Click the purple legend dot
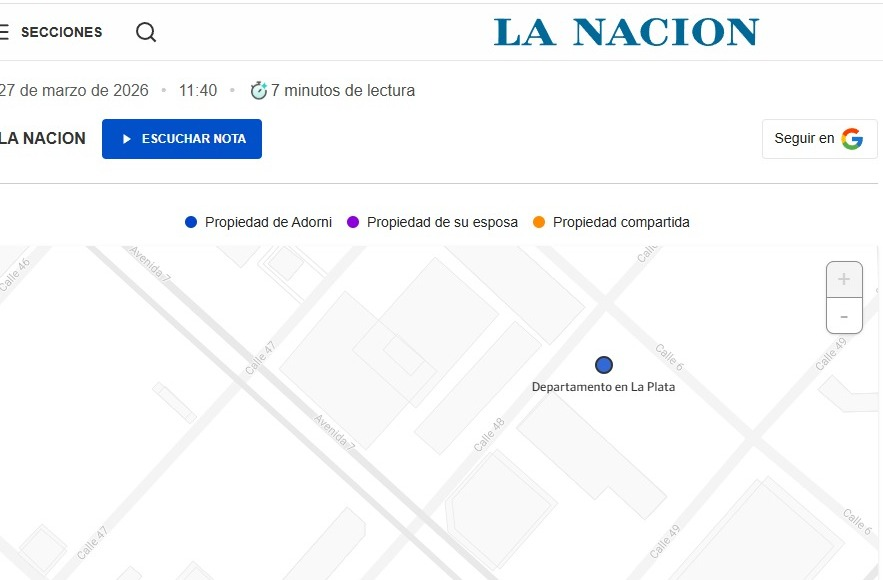883x580 pixels. [353, 222]
